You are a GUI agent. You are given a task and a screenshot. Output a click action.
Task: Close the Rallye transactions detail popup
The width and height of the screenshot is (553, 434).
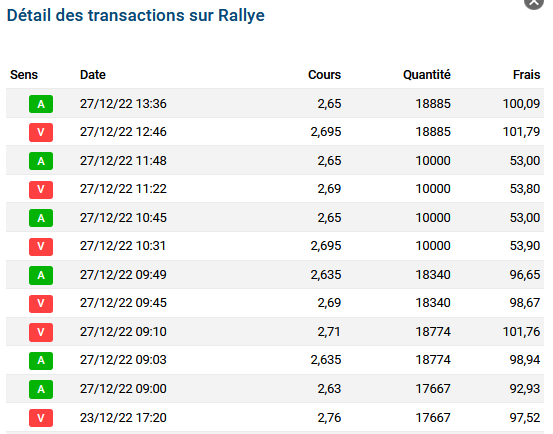pyautogui.click(x=534, y=3)
